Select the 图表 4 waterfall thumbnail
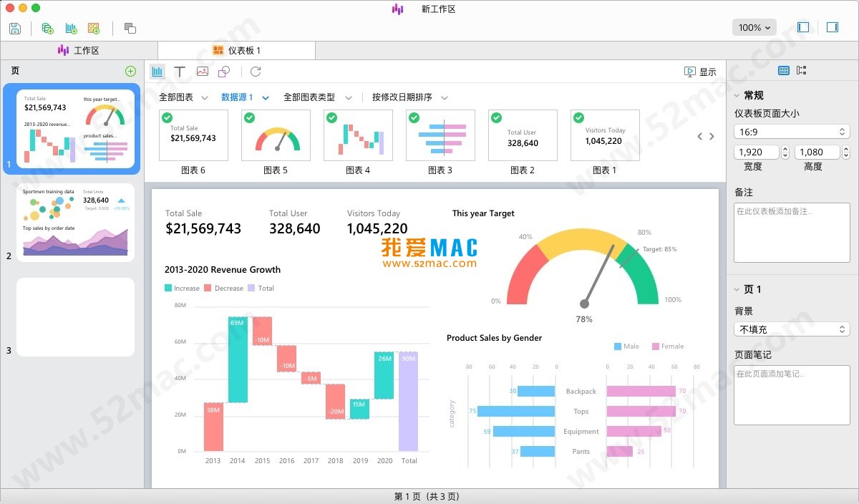 pyautogui.click(x=358, y=135)
